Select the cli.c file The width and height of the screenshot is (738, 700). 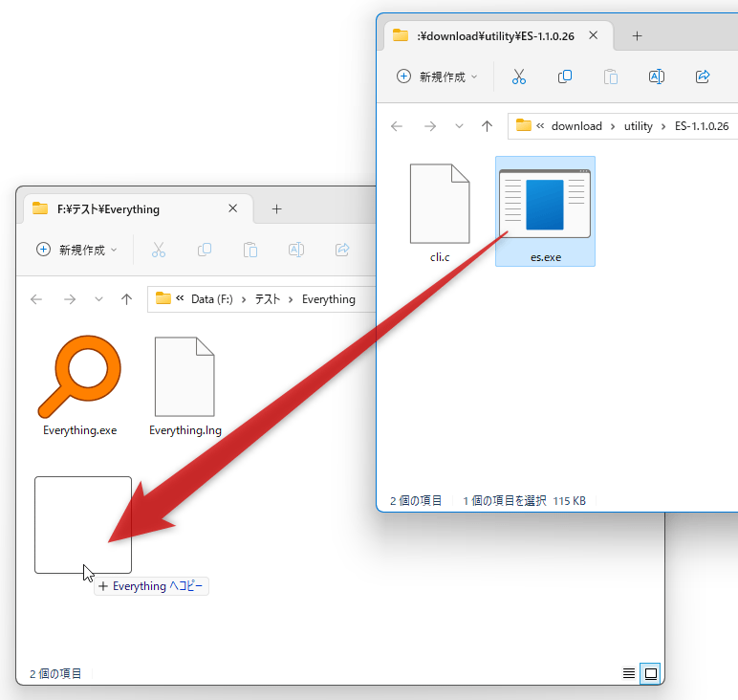click(440, 213)
